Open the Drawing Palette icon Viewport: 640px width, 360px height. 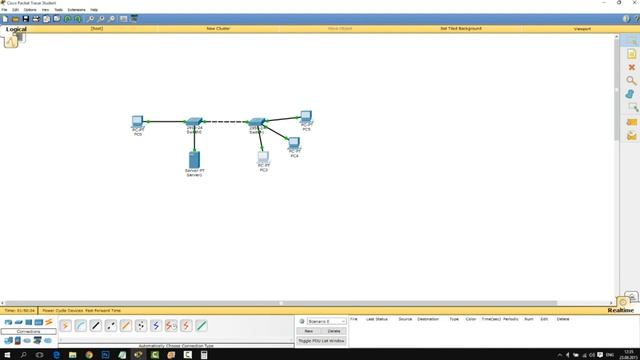(123, 19)
